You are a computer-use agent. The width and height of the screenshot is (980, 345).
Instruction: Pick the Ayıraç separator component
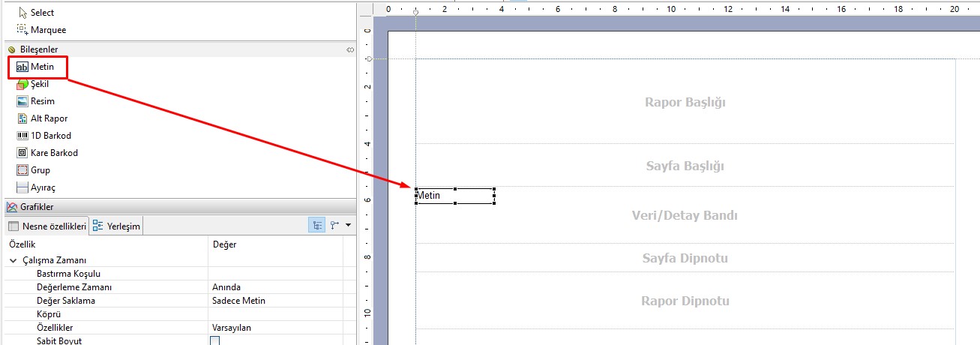(x=36, y=187)
